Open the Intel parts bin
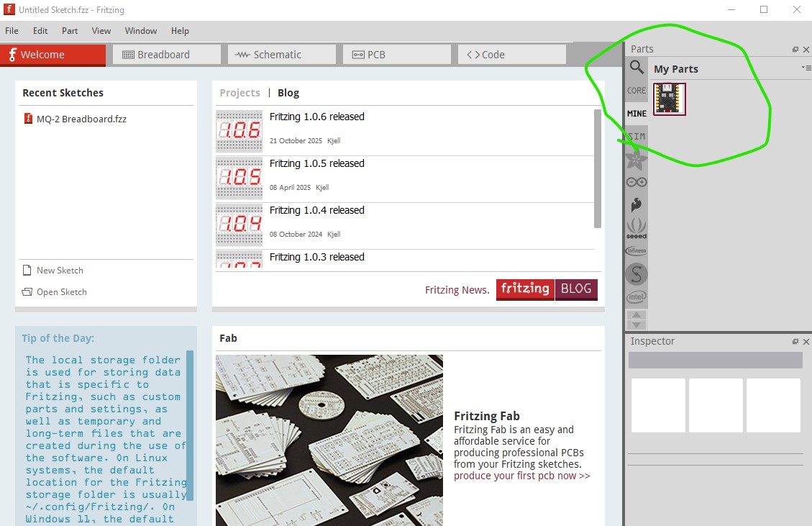Image resolution: width=812 pixels, height=526 pixels. click(x=637, y=296)
